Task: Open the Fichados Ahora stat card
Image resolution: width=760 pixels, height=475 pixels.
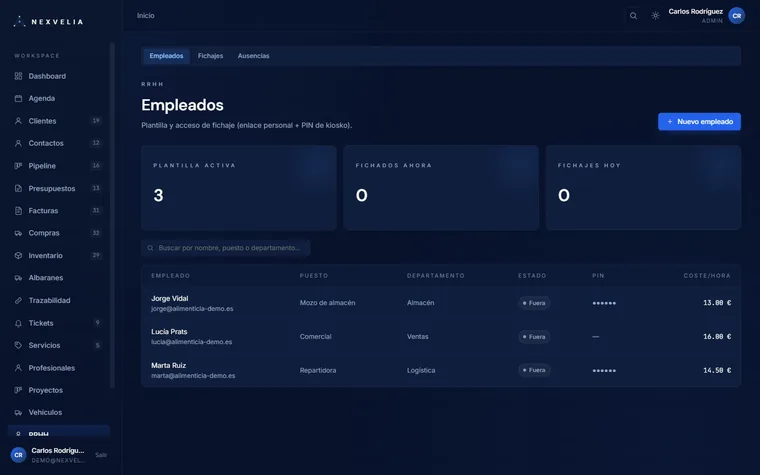Action: [441, 188]
